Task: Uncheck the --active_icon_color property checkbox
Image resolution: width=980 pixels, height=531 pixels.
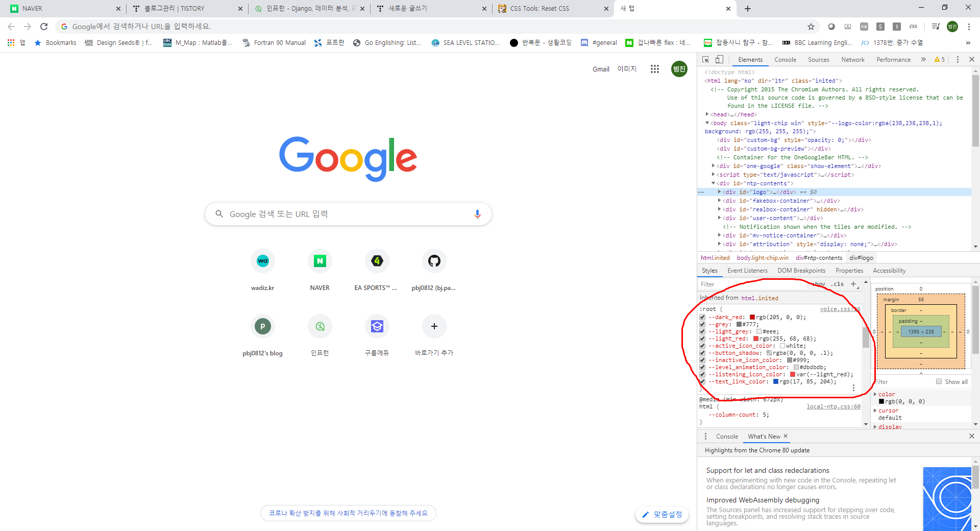Action: [x=702, y=346]
